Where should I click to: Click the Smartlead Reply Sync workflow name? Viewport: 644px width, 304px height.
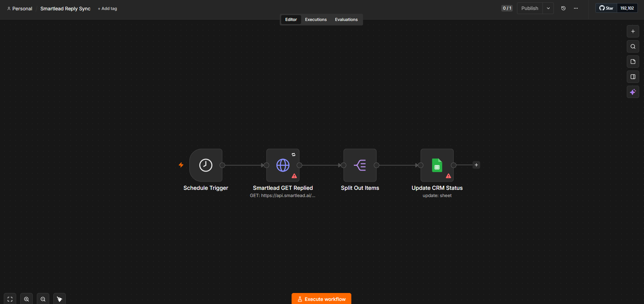point(65,9)
